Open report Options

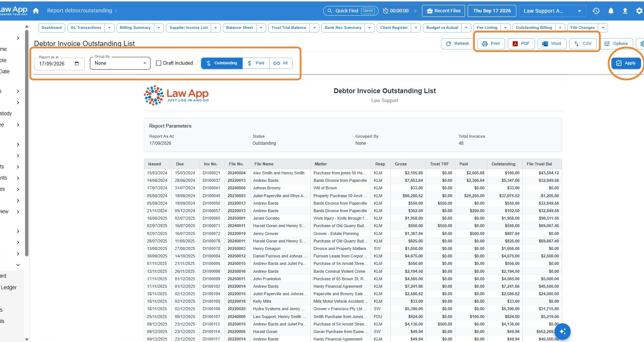(x=616, y=43)
